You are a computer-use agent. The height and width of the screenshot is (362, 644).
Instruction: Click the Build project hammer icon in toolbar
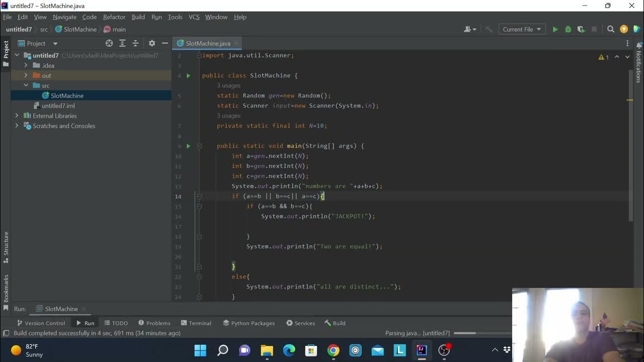pyautogui.click(x=489, y=29)
